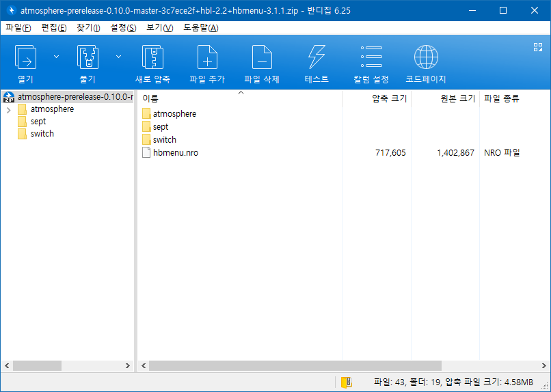551x392 pixels.
Task: Click the tree pane's horizontal scrollbar thumb
Action: (37, 365)
